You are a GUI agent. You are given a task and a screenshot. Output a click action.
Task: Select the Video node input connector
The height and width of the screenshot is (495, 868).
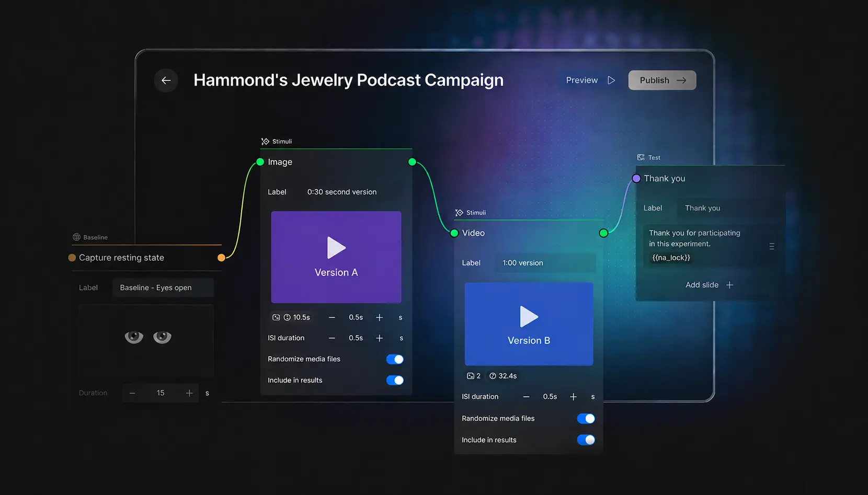click(x=454, y=233)
